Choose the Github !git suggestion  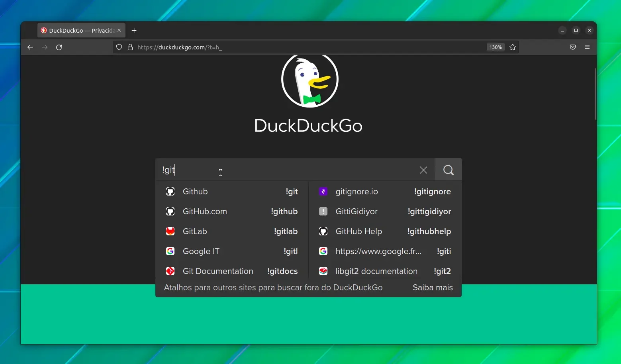click(x=232, y=192)
